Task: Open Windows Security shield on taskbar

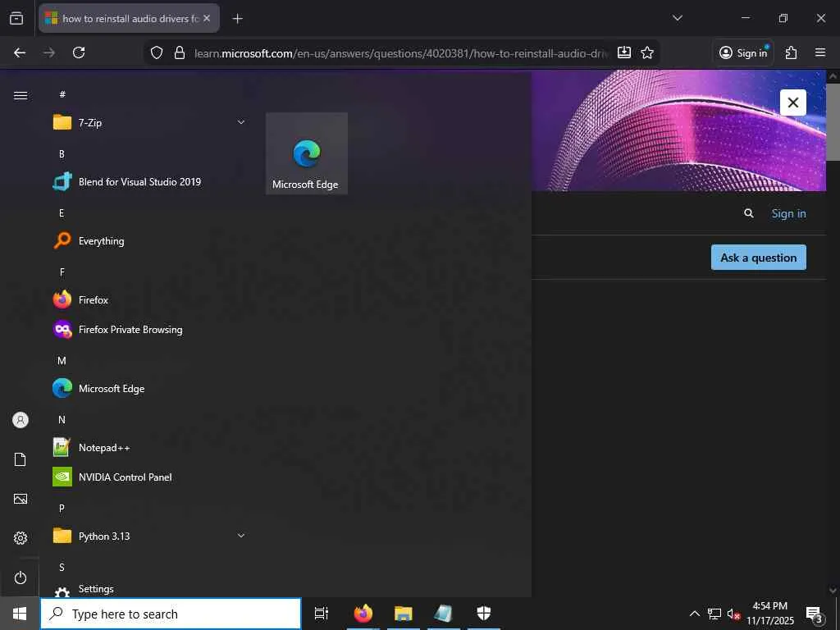Action: click(484, 614)
